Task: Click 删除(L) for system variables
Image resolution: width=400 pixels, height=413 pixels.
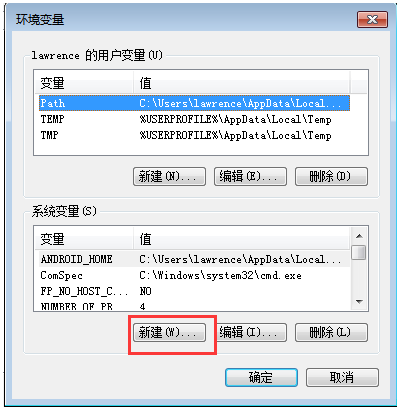Action: click(x=331, y=332)
